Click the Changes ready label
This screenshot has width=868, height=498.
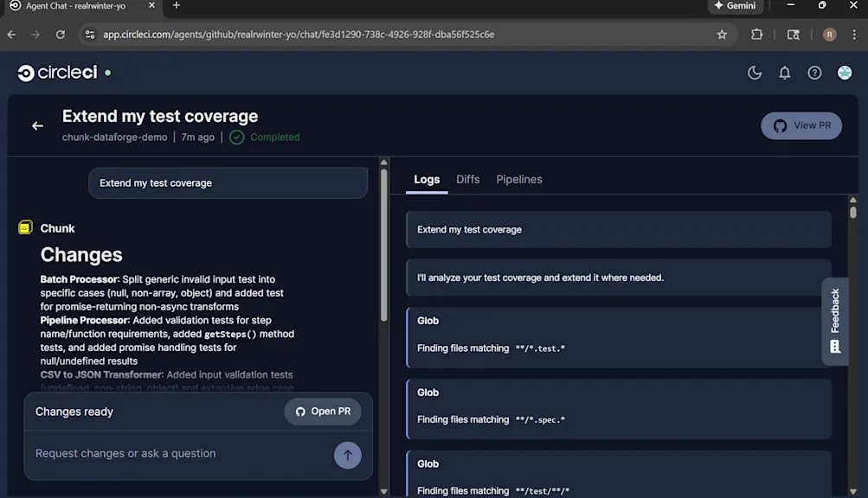[x=74, y=412]
